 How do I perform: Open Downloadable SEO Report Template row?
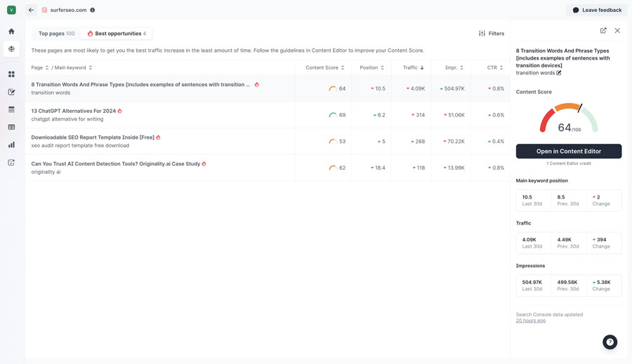[x=268, y=142]
